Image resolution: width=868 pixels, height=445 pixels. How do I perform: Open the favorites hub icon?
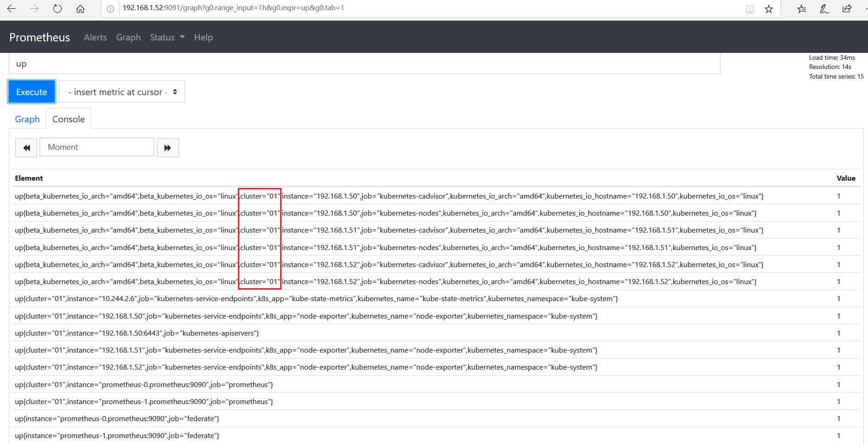point(802,9)
